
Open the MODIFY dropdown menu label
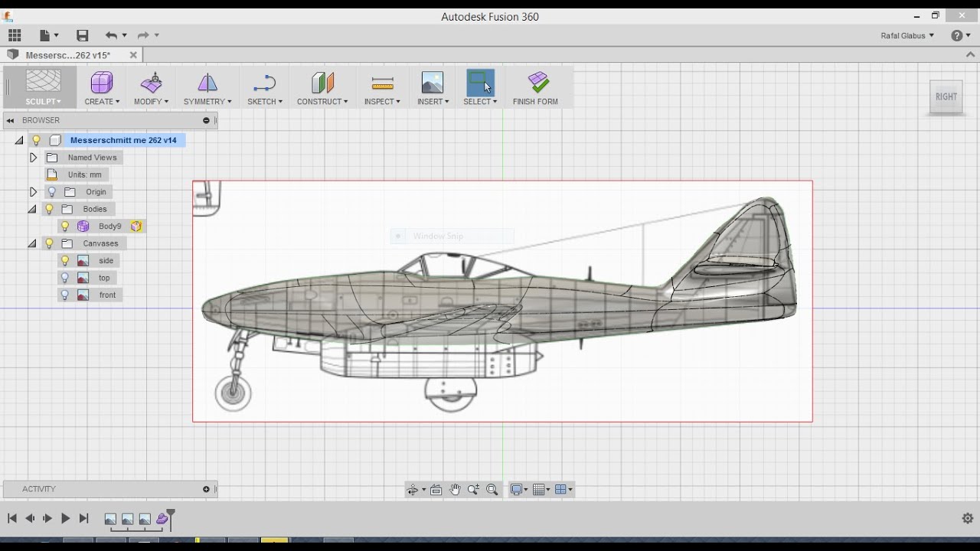(x=151, y=102)
